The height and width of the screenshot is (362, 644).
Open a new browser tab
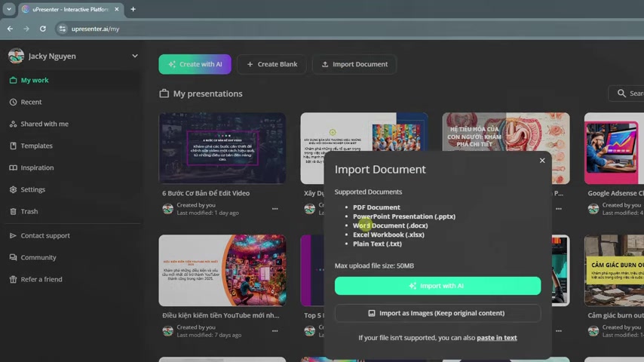click(x=133, y=9)
